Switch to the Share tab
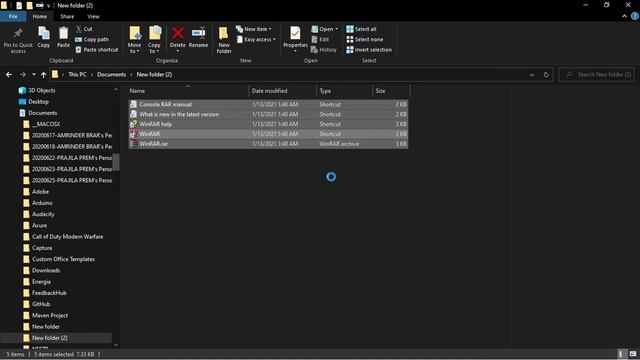Viewport: 640px width, 360px height. point(67,16)
